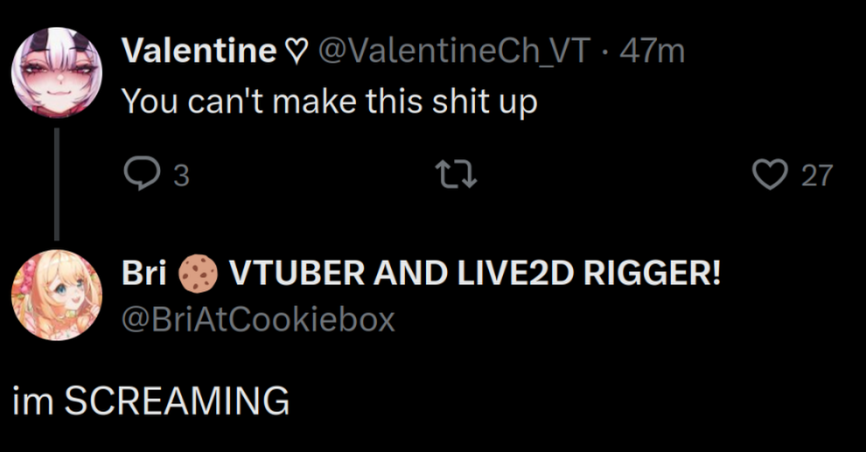The image size is (866, 452).
Task: Open Bri's blonde anime avatar
Action: pyautogui.click(x=57, y=295)
